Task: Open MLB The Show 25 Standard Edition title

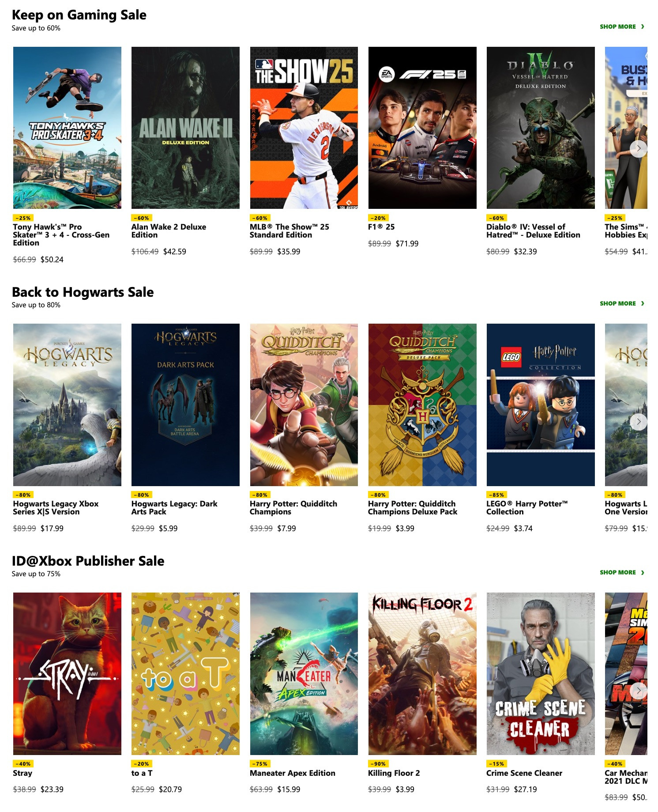Action: click(290, 231)
